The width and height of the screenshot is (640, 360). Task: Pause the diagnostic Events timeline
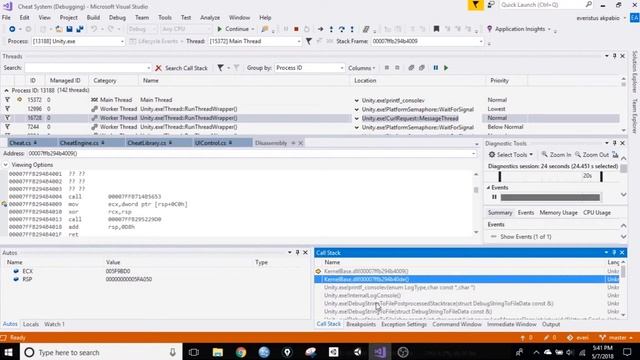pyautogui.click(x=494, y=197)
